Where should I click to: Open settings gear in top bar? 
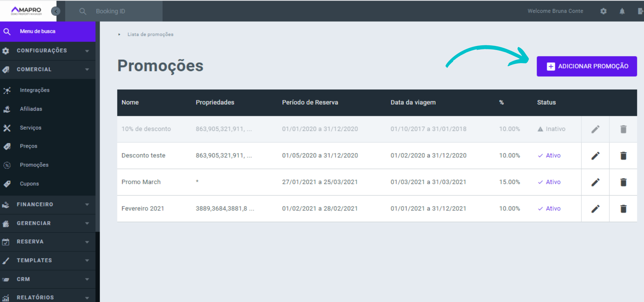tap(603, 11)
